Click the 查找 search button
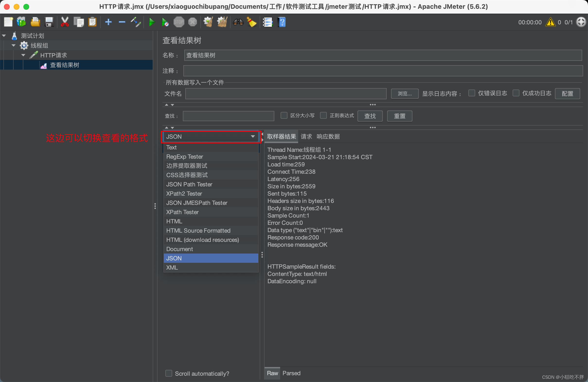 pyautogui.click(x=370, y=116)
